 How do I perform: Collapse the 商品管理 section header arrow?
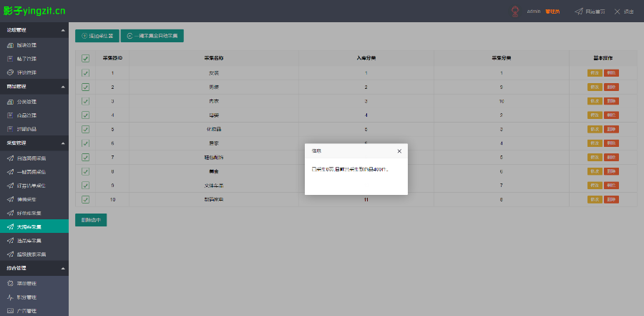(x=63, y=87)
